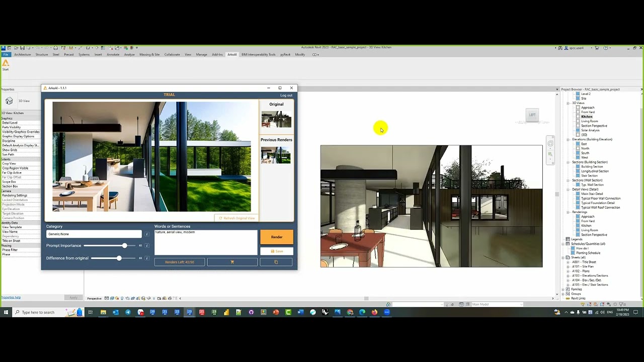The width and height of the screenshot is (644, 362).
Task: Click the LEFT face of the ViewCube
Action: (x=532, y=115)
